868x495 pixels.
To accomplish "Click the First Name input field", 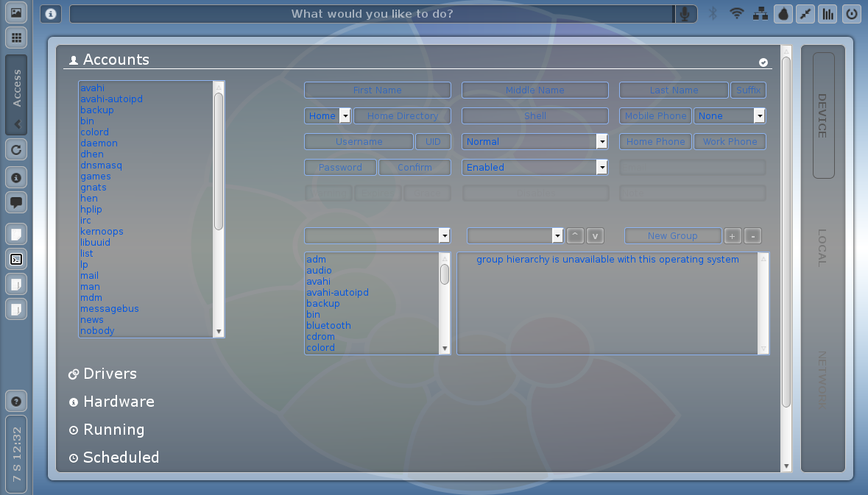I will click(377, 90).
